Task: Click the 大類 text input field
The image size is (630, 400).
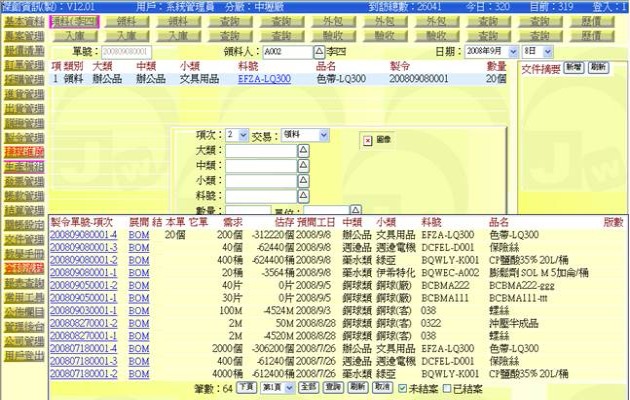Action: [x=259, y=150]
